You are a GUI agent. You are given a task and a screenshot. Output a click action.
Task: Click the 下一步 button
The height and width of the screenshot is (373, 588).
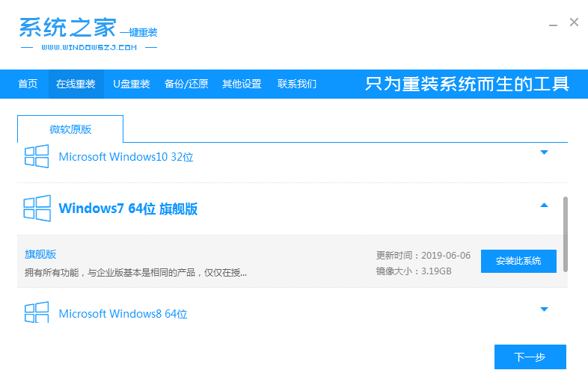530,357
